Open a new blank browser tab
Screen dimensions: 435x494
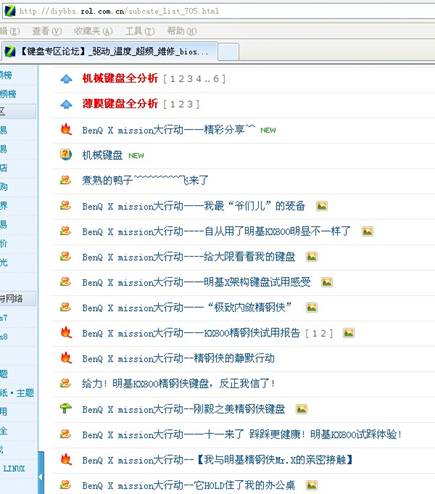[228, 52]
